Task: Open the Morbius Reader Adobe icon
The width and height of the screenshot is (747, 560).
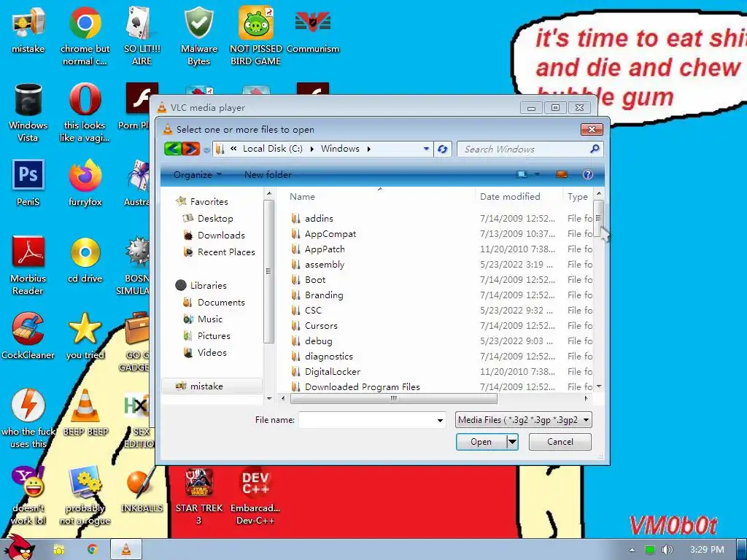Action: [x=28, y=265]
